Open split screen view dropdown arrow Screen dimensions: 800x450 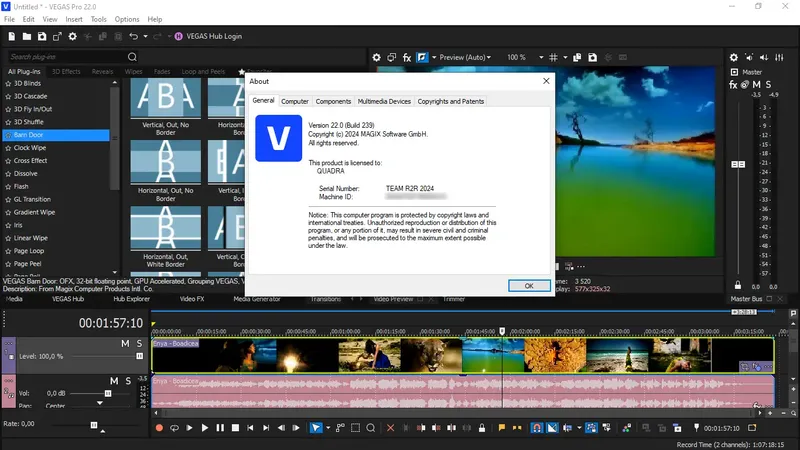point(434,57)
